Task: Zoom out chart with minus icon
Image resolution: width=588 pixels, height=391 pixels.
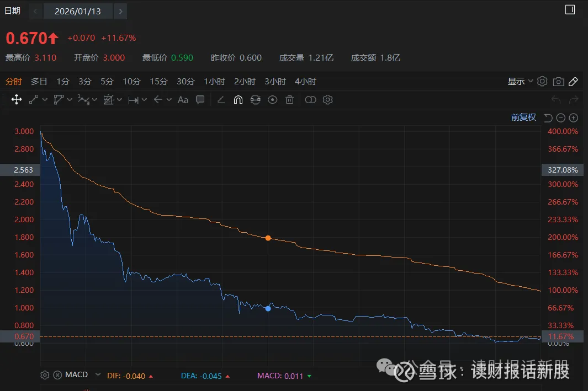Action: pos(560,118)
